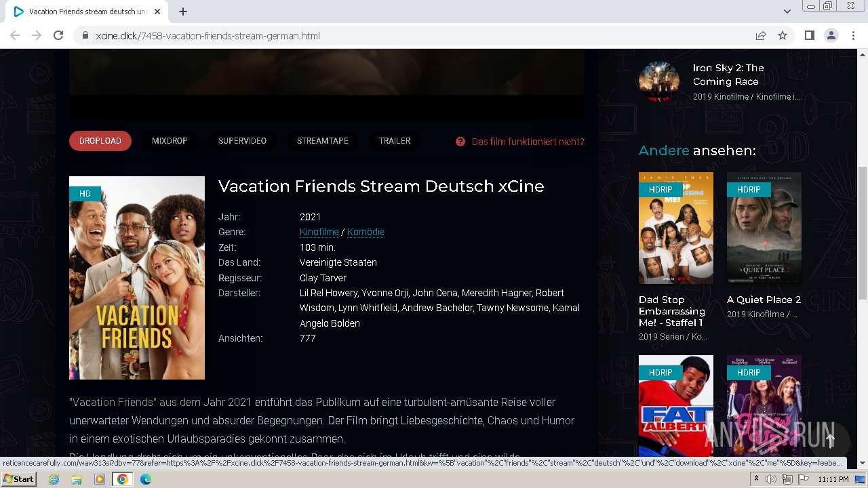Viewport: 868px width, 488px height.
Task: View site information lock icon
Action: pos(85,36)
